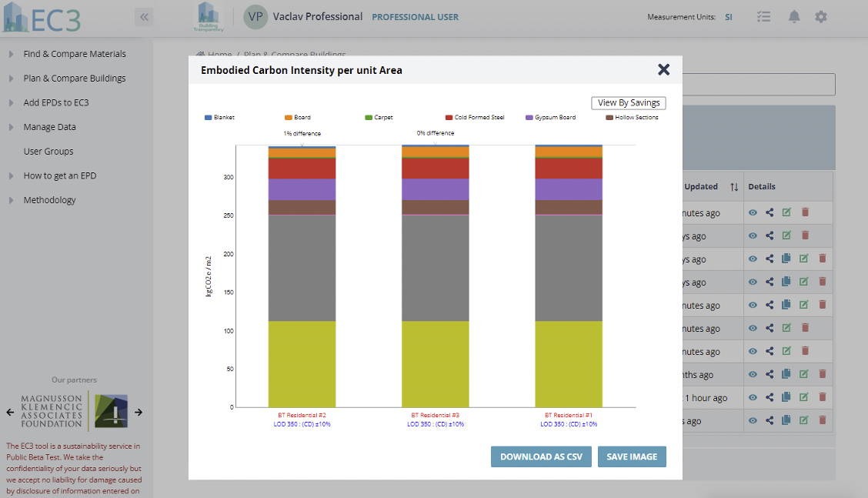Toggle the Gypsum Board legend series
This screenshot has width=868, height=498.
point(549,118)
